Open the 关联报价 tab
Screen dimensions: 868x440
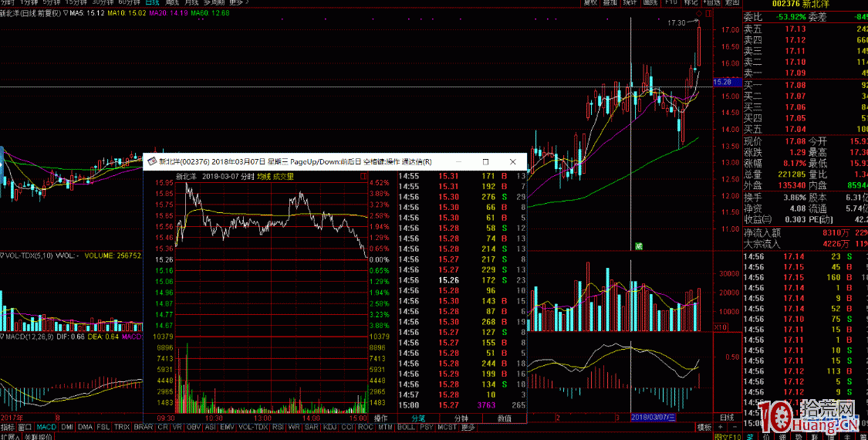click(39, 437)
